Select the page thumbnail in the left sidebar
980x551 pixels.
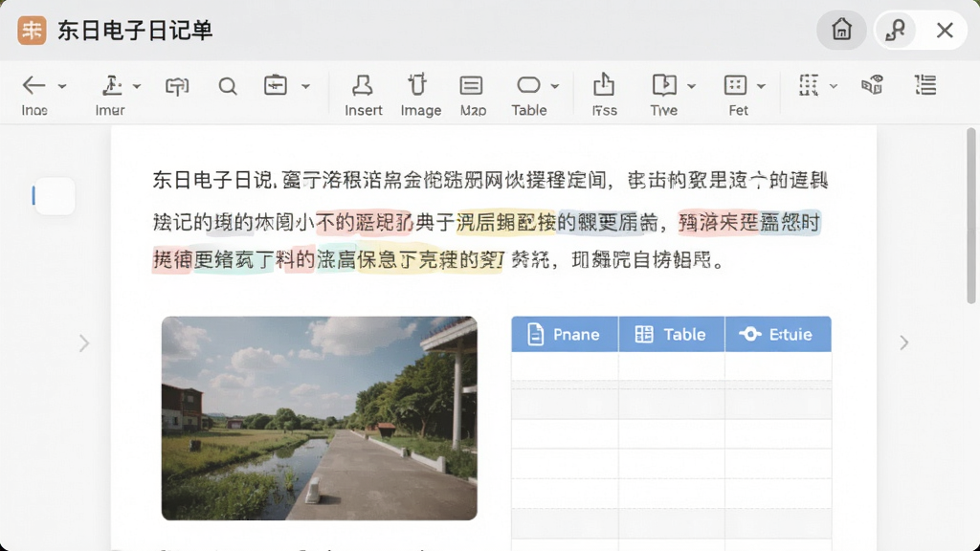(x=55, y=195)
